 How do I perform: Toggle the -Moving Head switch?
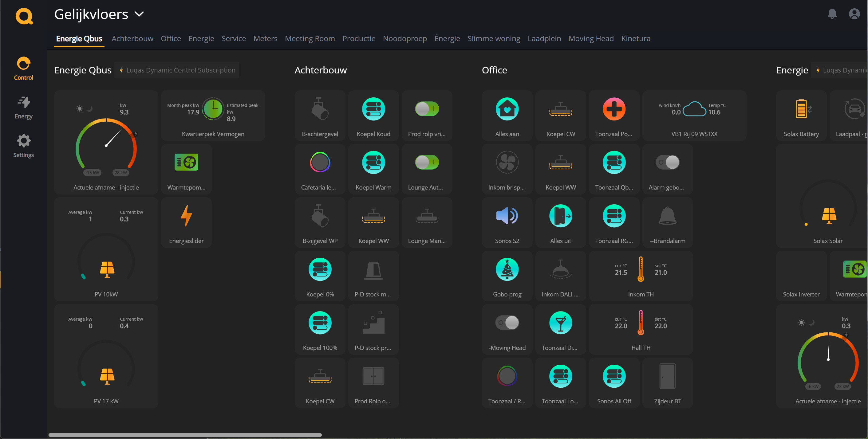pos(507,323)
